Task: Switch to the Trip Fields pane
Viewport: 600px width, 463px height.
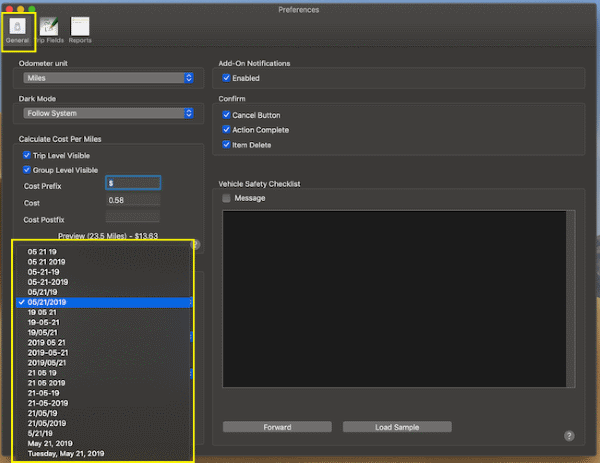Action: pos(49,31)
